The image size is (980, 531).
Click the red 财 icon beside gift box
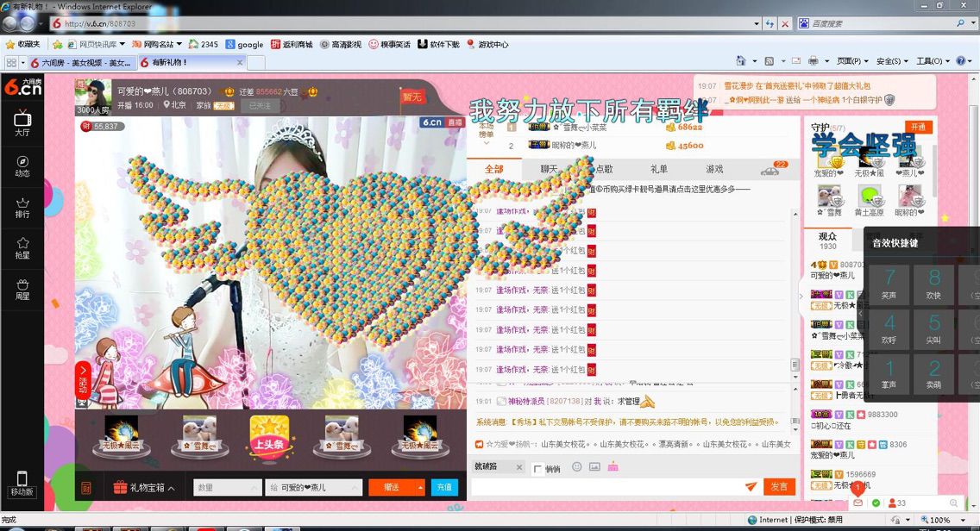[x=86, y=487]
